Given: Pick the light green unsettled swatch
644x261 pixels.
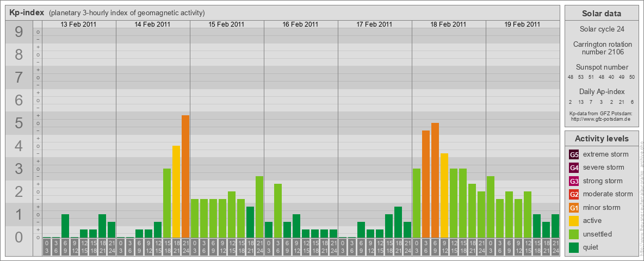Looking at the screenshot, I should (574, 234).
